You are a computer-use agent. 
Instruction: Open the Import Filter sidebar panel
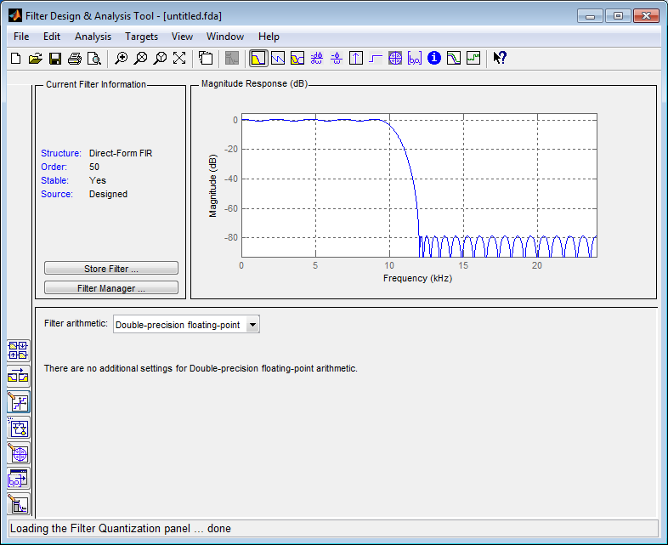(18, 480)
